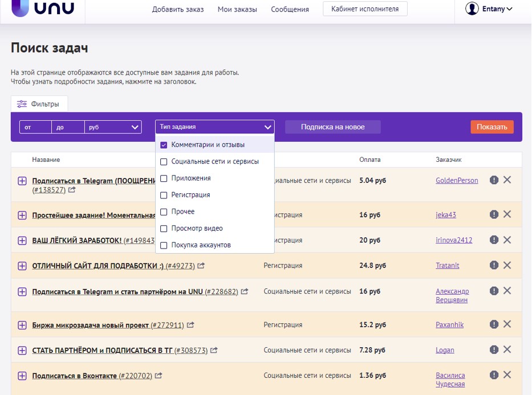532x395 pixels.
Task: Open external link icon for task #49273
Action: (201, 266)
